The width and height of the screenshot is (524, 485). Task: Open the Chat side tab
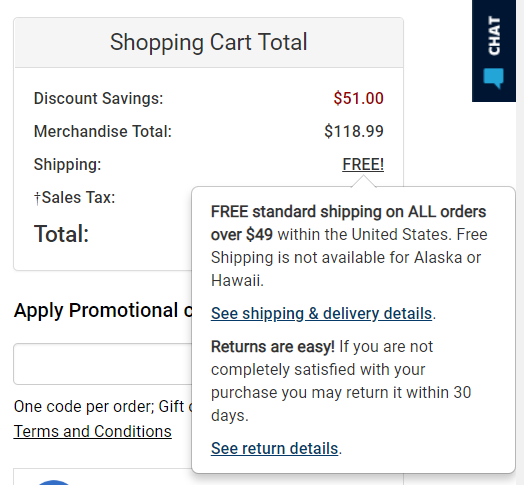494,50
